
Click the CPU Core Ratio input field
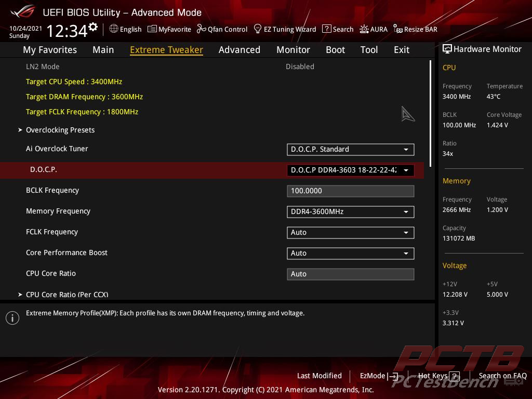351,274
